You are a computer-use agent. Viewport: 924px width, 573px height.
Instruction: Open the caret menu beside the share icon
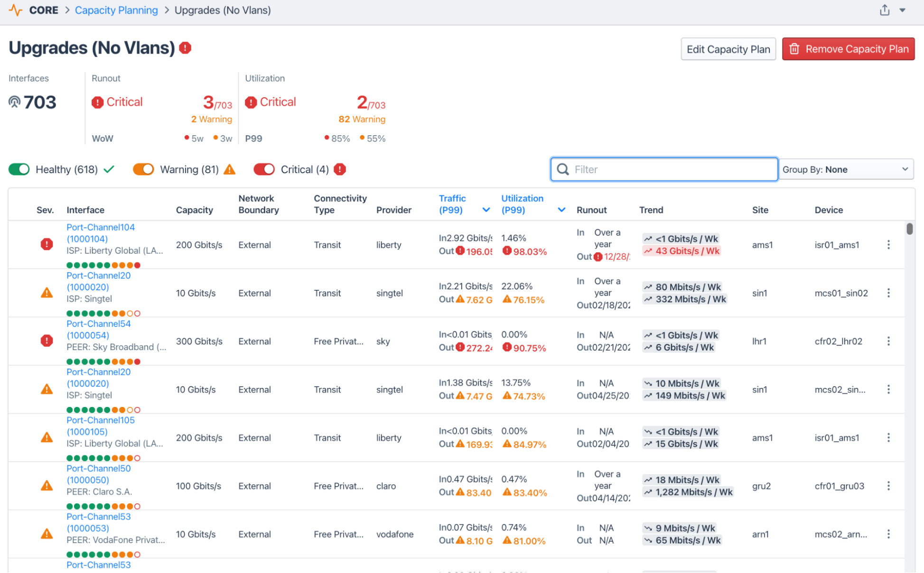click(x=903, y=10)
